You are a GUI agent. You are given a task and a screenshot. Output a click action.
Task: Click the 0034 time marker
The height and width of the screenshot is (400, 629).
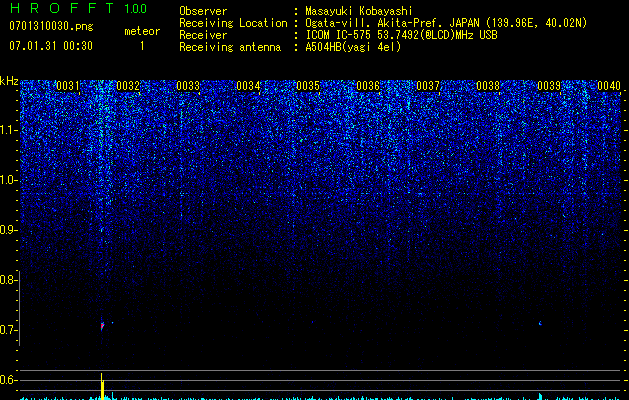coord(248,86)
